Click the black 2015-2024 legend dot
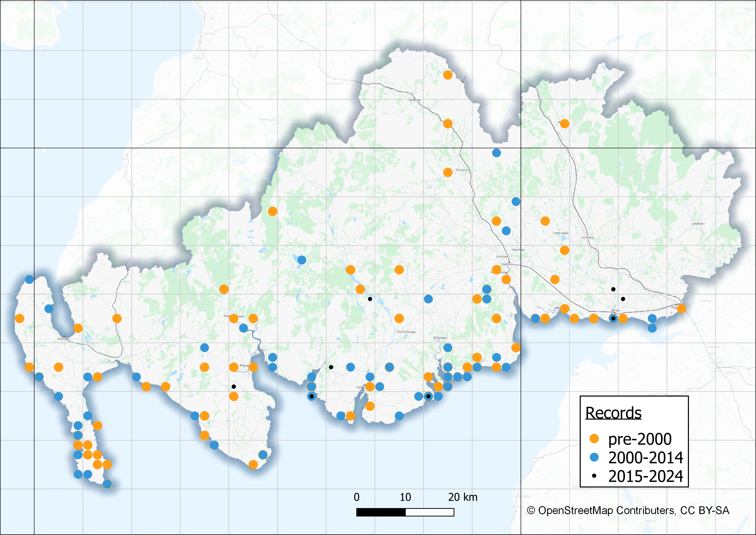This screenshot has height=535, width=756. coord(594,476)
